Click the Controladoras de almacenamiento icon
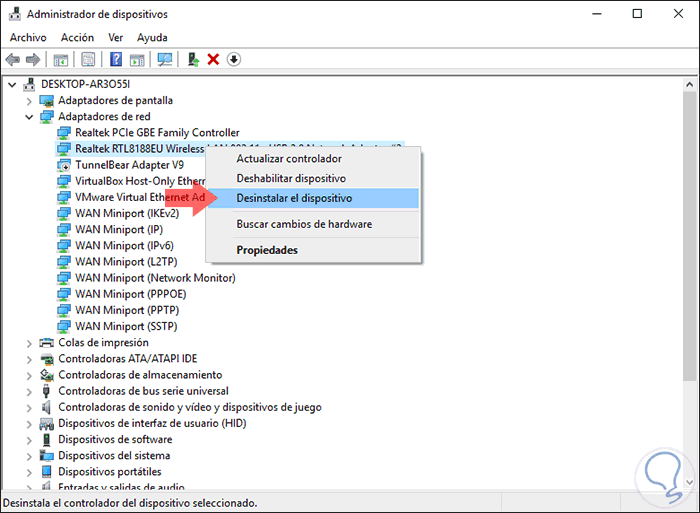Image resolution: width=700 pixels, height=513 pixels. [x=46, y=375]
